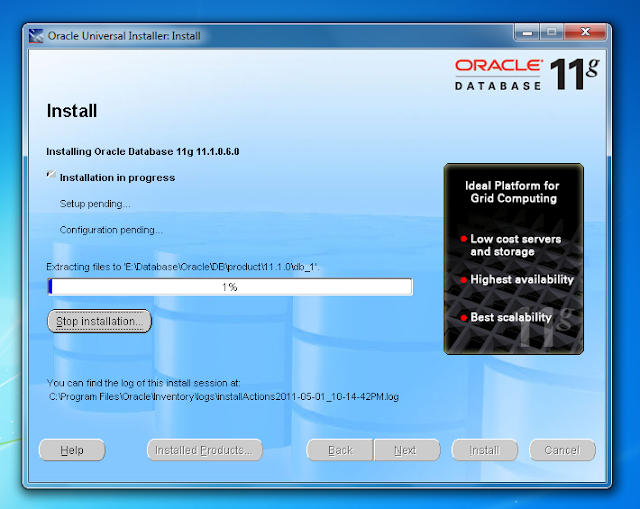Open the Help button
This screenshot has height=509, width=640.
[x=72, y=450]
